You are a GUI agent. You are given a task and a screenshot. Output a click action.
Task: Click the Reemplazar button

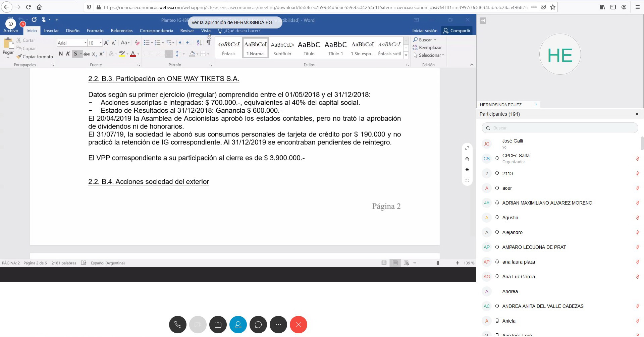click(427, 48)
